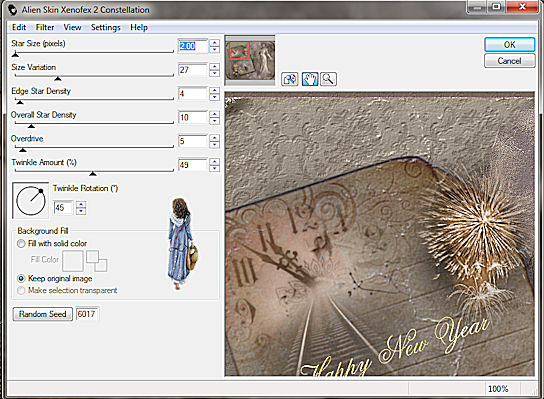Open the Settings menu
544x399 pixels.
(x=105, y=27)
